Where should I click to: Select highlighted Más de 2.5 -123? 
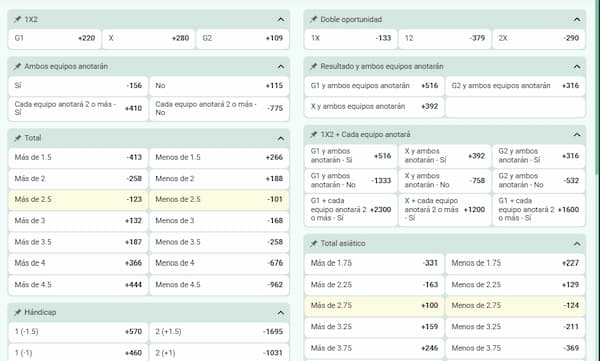78,199
